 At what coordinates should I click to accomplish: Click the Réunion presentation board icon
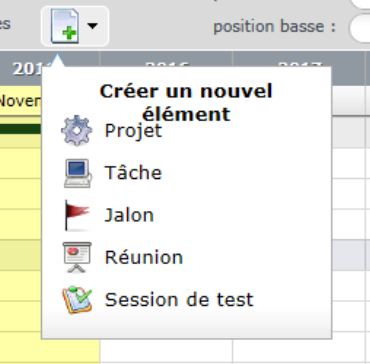[77, 257]
